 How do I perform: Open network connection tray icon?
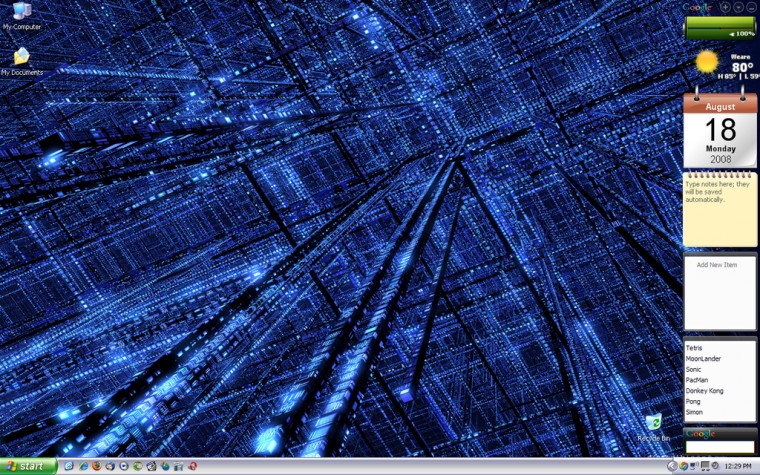click(x=694, y=466)
